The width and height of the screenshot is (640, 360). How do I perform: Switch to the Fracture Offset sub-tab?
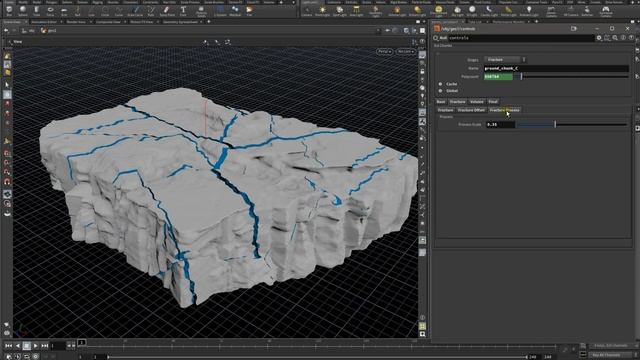click(x=471, y=110)
